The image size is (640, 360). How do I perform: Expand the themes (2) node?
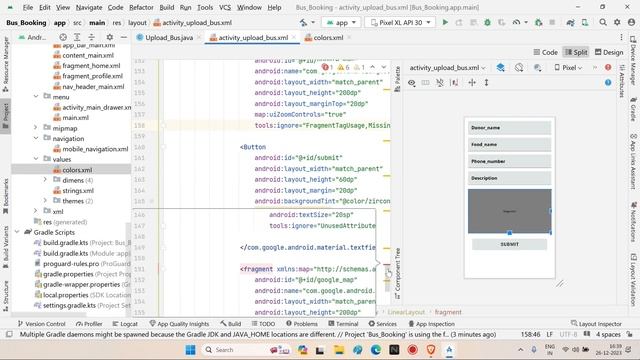tap(45, 200)
